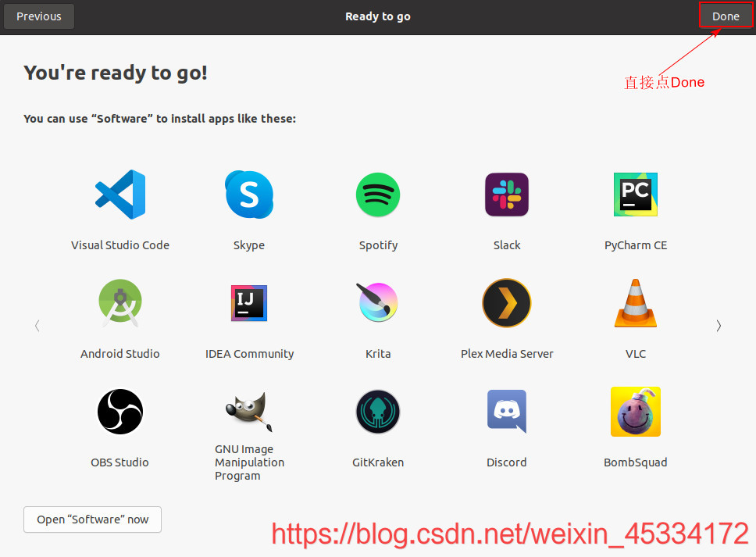Open the IDEA Community icon
756x557 pixels.
(249, 303)
